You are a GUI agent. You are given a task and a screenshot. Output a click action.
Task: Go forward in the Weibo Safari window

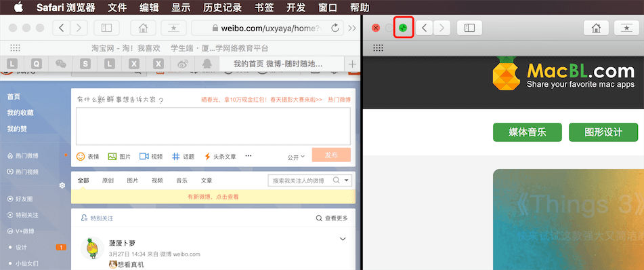coord(79,28)
